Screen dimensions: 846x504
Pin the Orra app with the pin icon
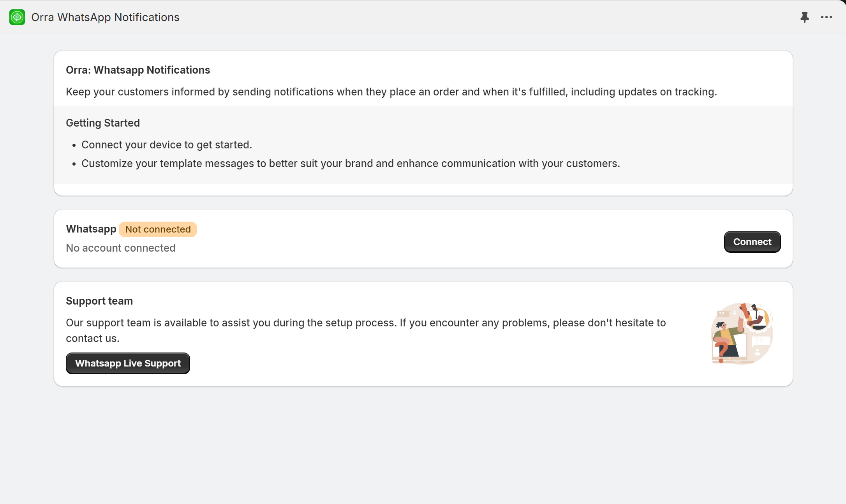(804, 17)
